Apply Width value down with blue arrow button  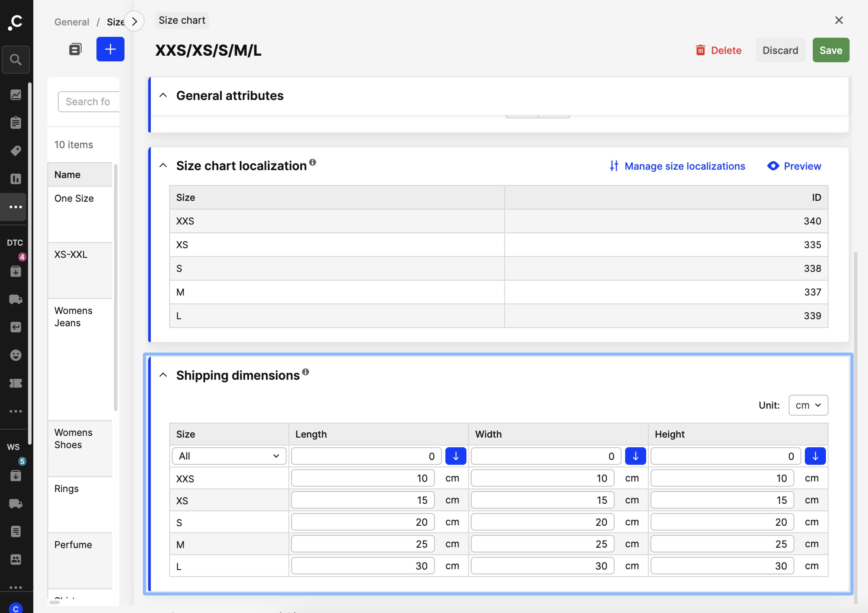coord(635,456)
